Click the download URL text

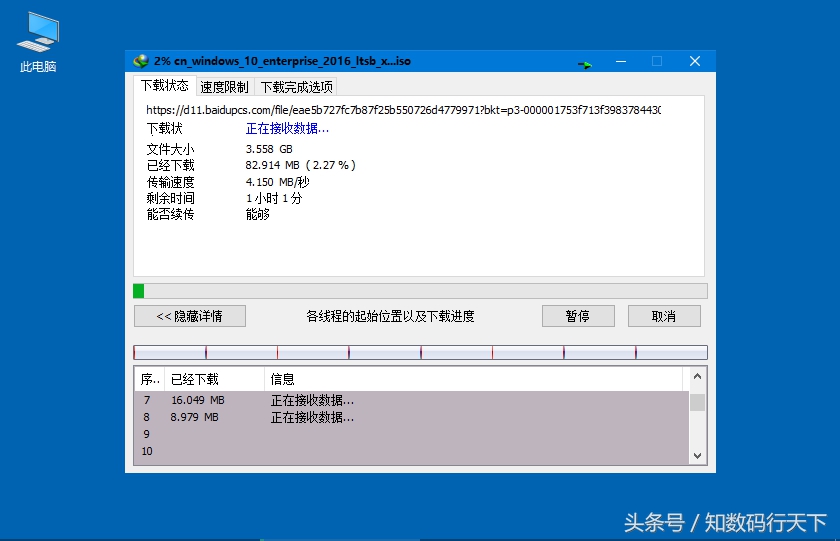(403, 110)
